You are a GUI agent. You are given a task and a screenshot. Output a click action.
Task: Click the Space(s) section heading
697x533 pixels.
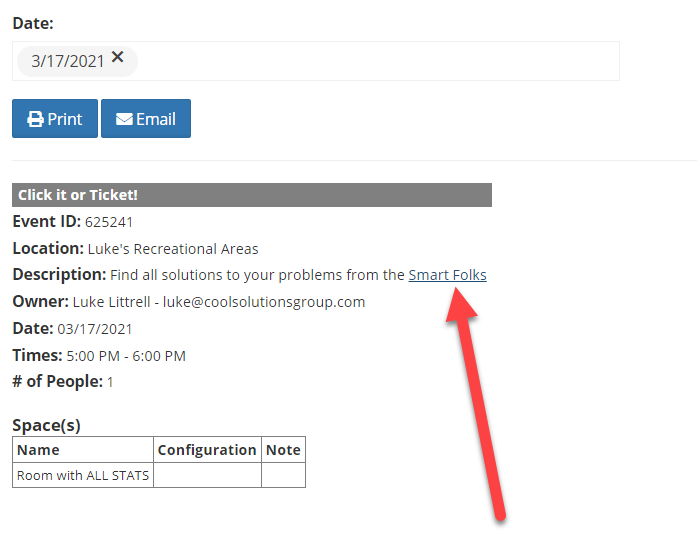[x=46, y=425]
